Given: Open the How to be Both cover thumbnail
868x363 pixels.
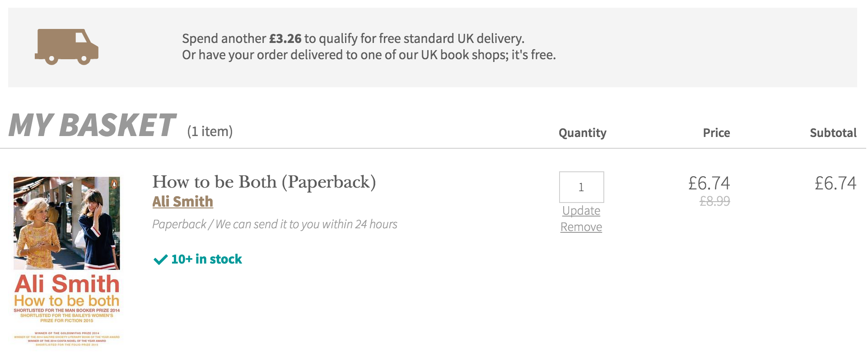Looking at the screenshot, I should point(67,262).
